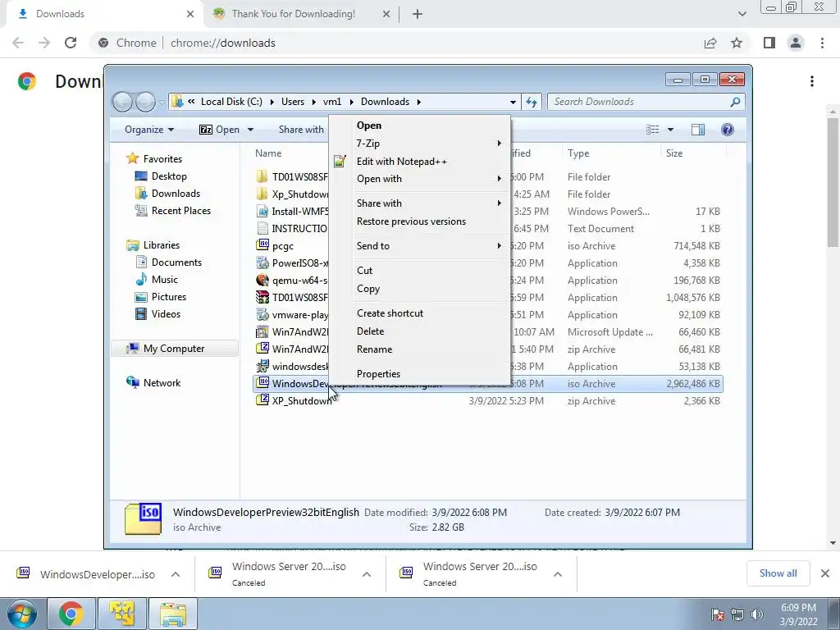Close the Chrome download shelf
840x630 pixels.
825,573
